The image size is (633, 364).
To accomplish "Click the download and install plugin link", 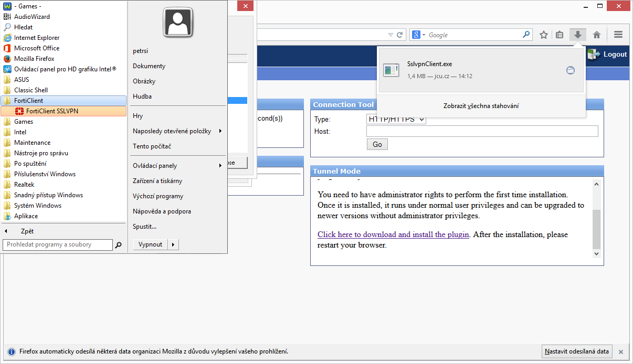I will point(393,234).
